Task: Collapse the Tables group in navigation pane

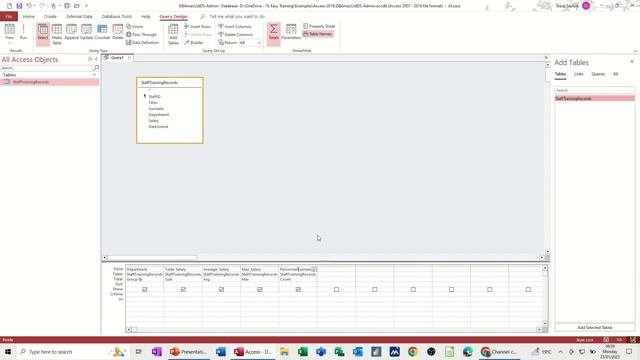Action: [x=94, y=75]
